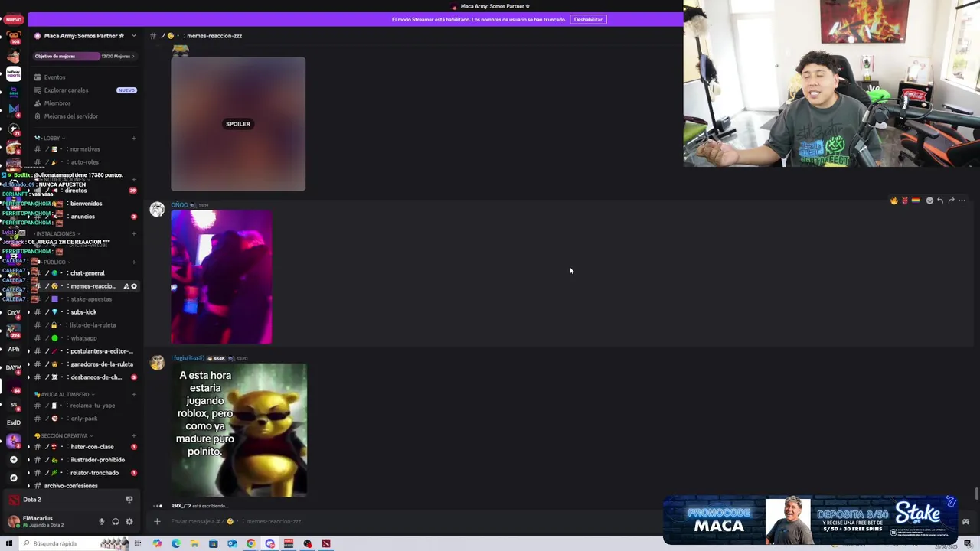Click the Objetivo de mejoras progress bar
980x551 pixels.
tap(84, 56)
